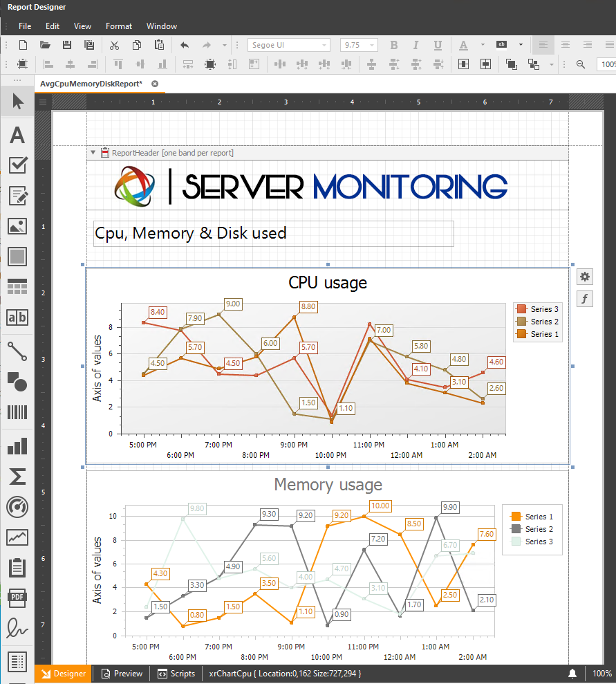The image size is (616, 684).
Task: Open the Edit menu
Action: coord(53,26)
